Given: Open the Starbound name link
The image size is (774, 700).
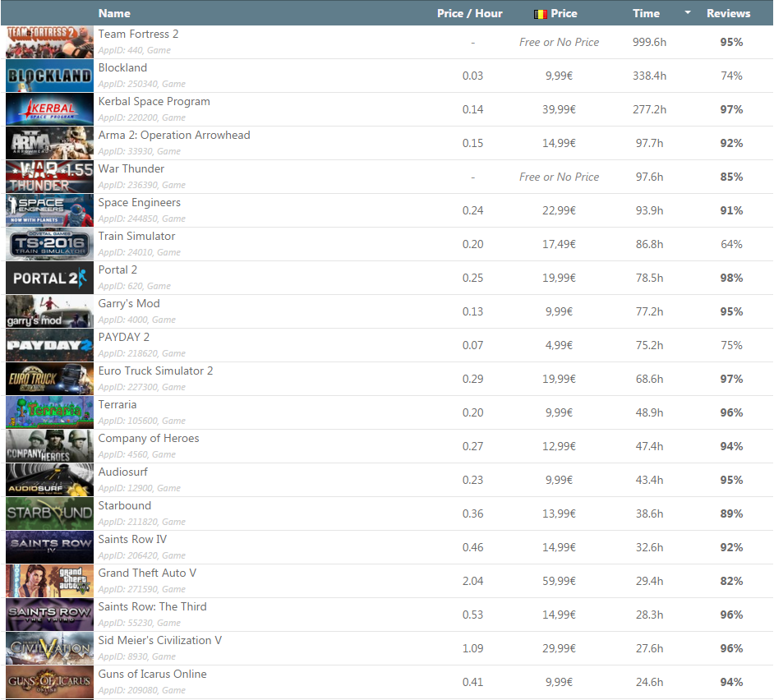Looking at the screenshot, I should point(124,505).
